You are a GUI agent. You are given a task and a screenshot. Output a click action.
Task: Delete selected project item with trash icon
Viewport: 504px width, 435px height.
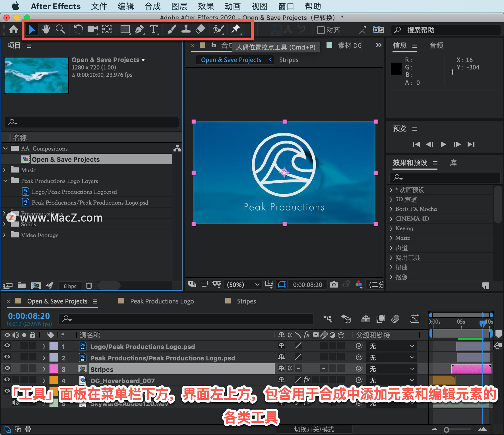(89, 286)
